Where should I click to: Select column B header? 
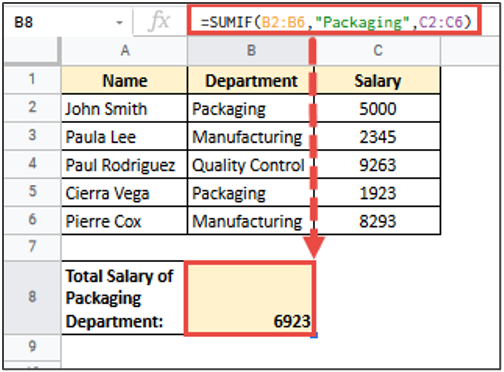coord(251,50)
